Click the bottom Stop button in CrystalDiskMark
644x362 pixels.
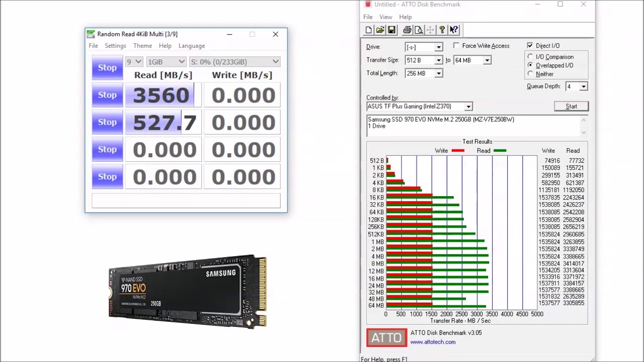point(107,176)
